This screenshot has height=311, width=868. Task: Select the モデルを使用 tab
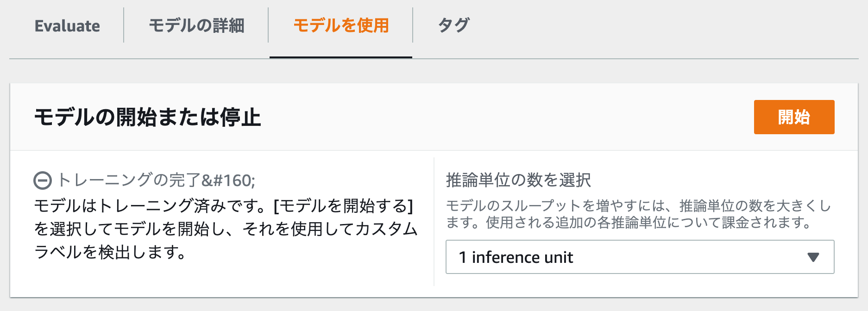coord(341,26)
